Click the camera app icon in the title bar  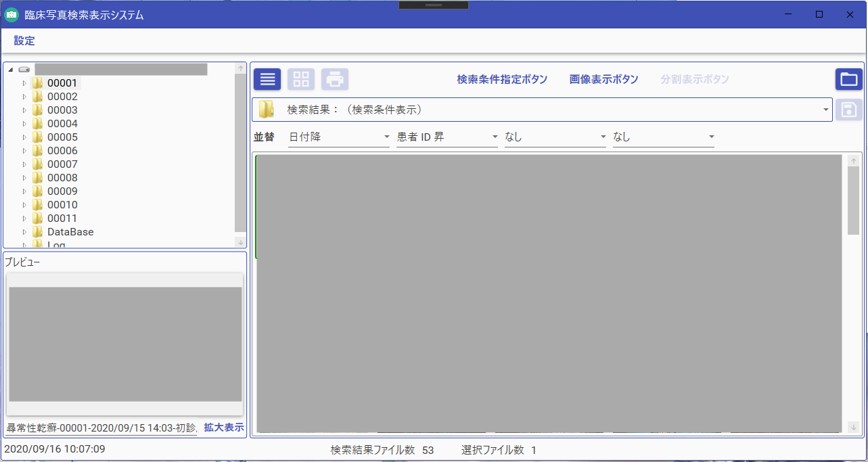point(11,14)
